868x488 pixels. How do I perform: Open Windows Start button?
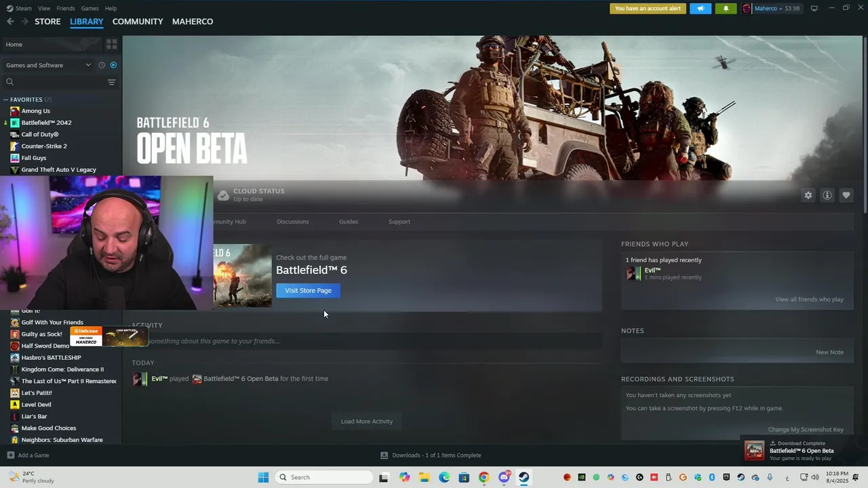263,477
